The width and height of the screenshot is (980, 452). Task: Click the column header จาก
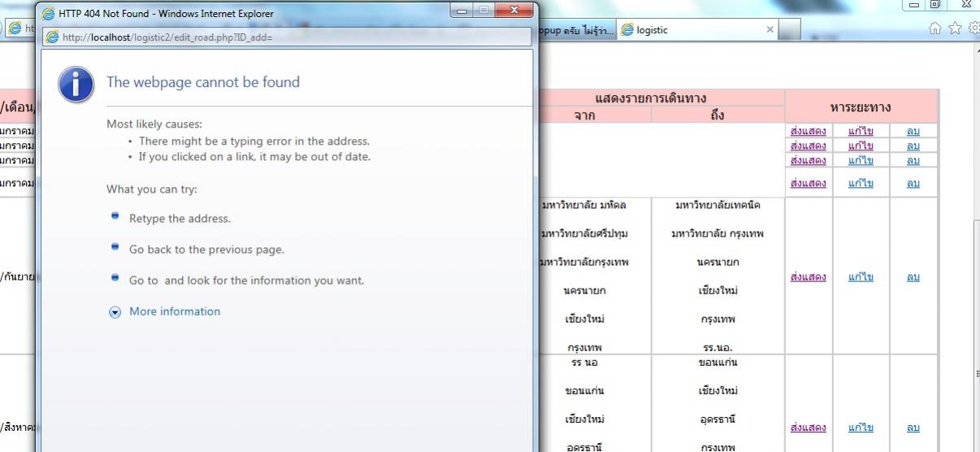click(x=585, y=115)
